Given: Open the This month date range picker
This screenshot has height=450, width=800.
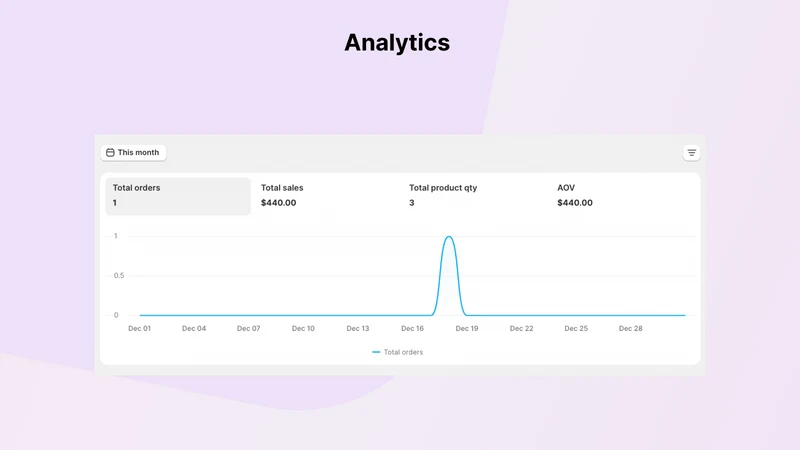Looking at the screenshot, I should coord(133,153).
